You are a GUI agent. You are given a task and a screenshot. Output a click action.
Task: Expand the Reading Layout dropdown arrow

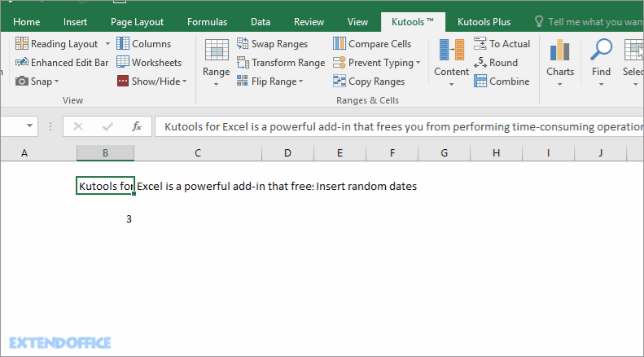[107, 43]
